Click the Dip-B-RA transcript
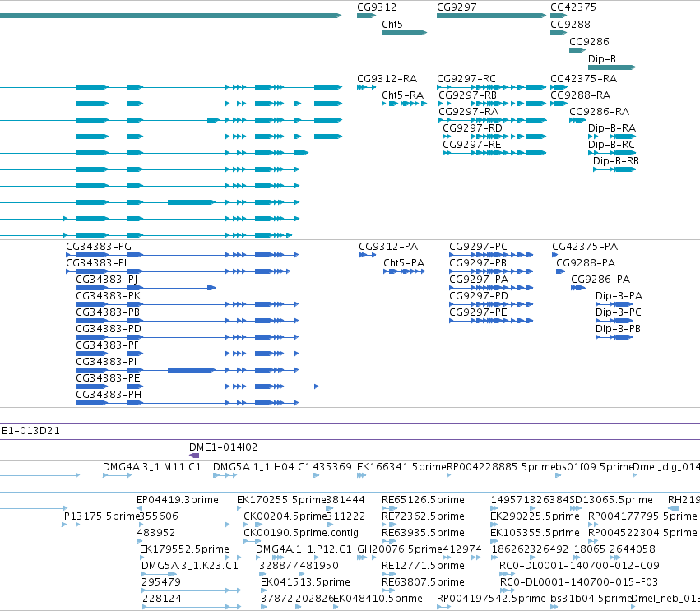 [x=612, y=128]
